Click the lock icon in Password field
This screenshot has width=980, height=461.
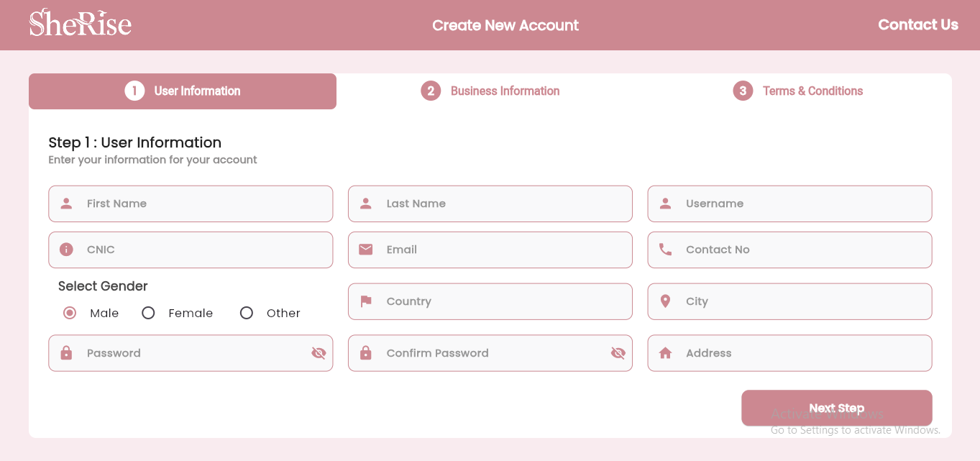click(66, 353)
